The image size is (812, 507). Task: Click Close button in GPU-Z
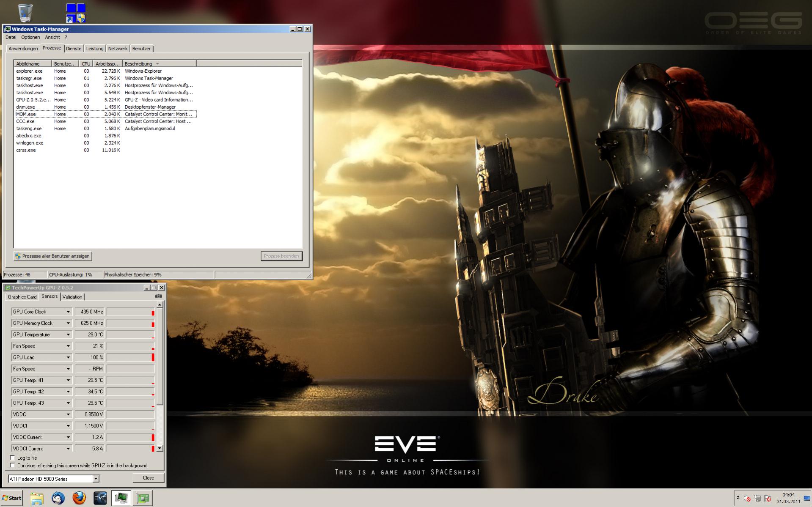tap(149, 478)
